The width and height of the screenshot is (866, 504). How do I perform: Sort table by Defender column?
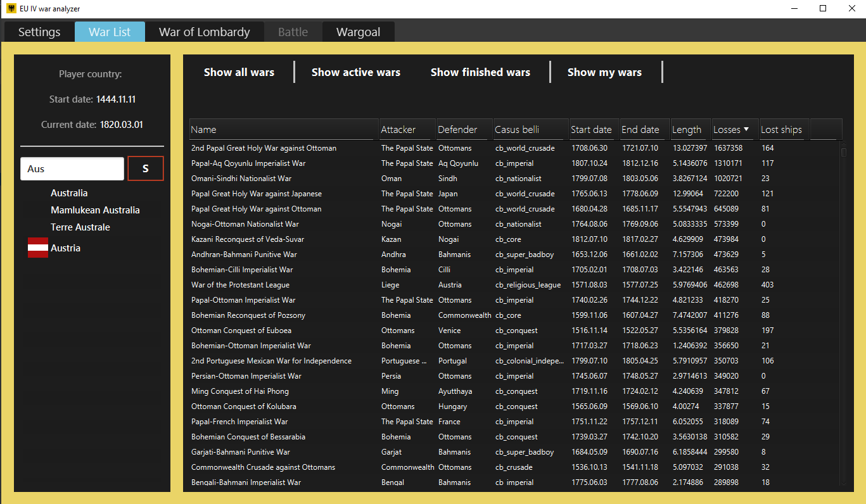[x=464, y=129]
